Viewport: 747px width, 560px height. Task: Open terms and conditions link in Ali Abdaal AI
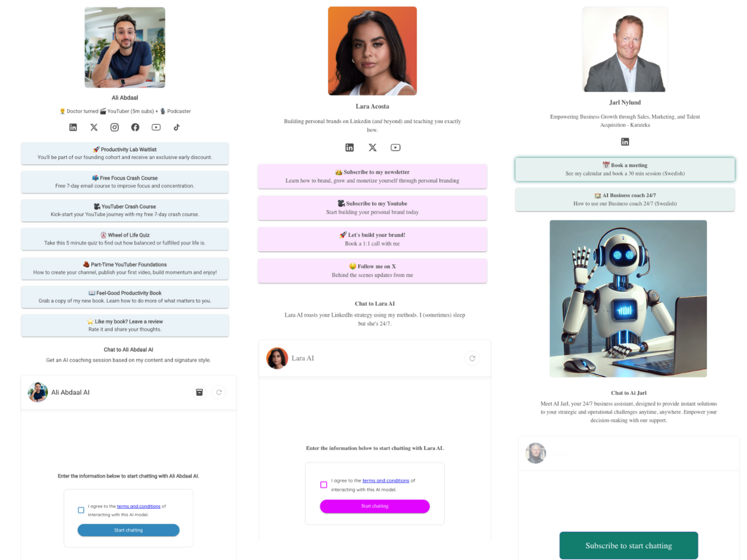[138, 506]
